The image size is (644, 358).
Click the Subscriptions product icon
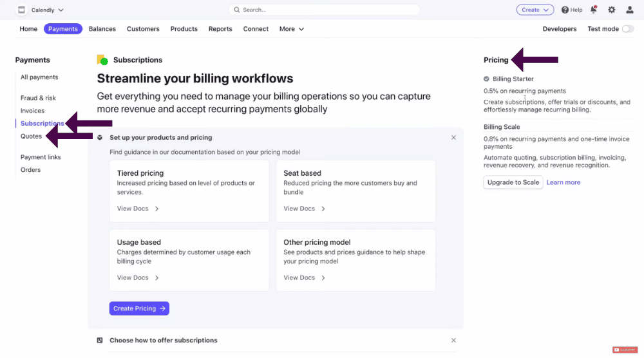tap(102, 60)
